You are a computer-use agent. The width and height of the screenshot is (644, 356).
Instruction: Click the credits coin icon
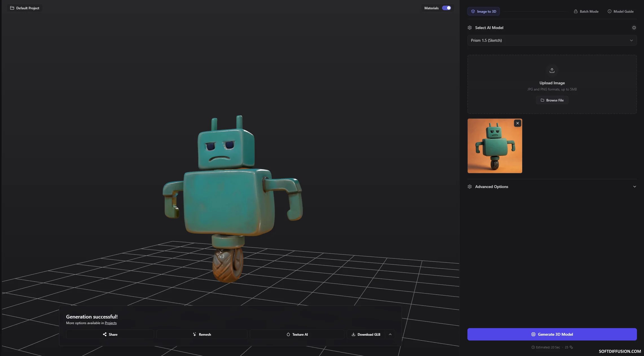571,347
